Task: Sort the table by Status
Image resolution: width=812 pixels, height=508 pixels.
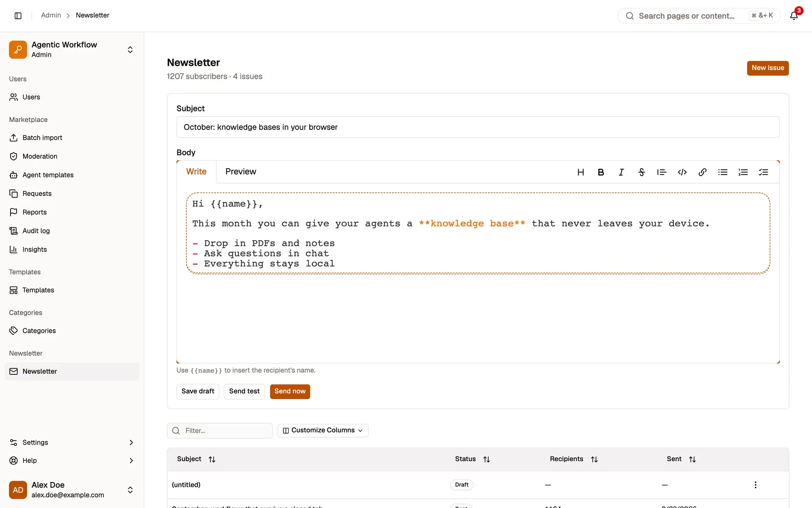Action: [x=473, y=459]
